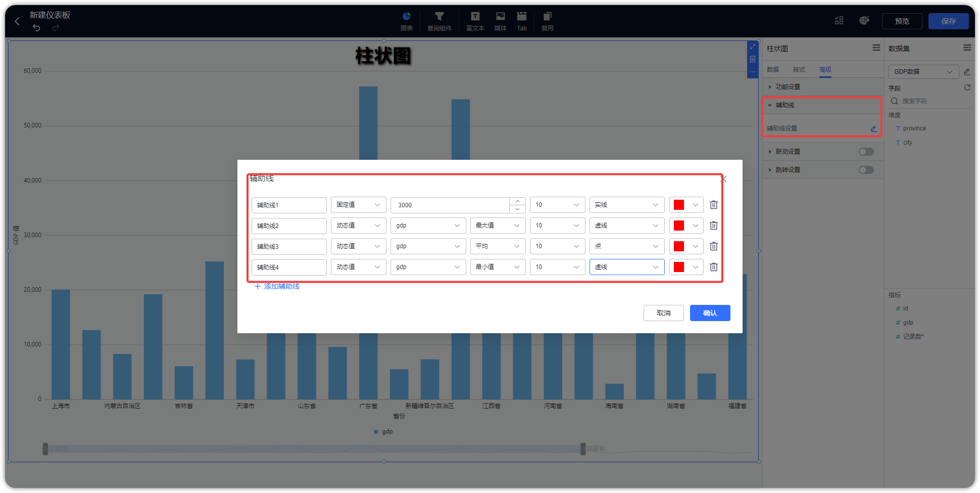Expand the chart to fullscreen icon

pos(753,47)
